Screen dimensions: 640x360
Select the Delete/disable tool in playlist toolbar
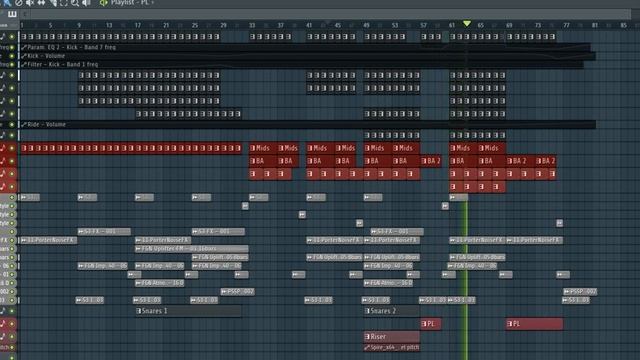point(18,2)
